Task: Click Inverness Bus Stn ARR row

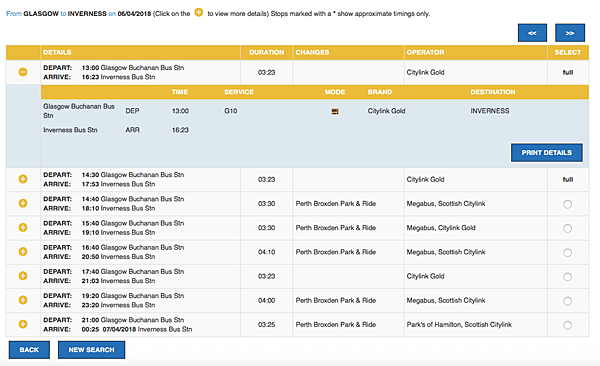Action: (x=315, y=130)
